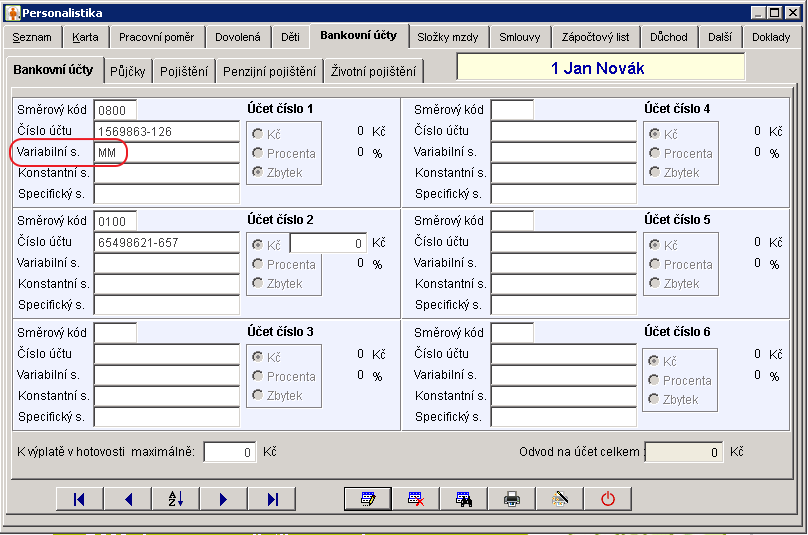Click Číslo účtu field of account 6
Screen dimensions: 808x535
click(x=564, y=354)
